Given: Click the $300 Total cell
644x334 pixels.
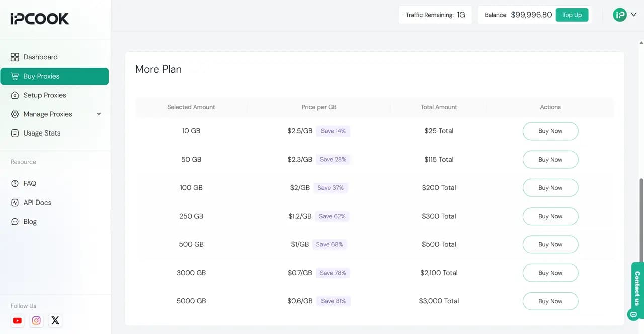Looking at the screenshot, I should tap(439, 216).
